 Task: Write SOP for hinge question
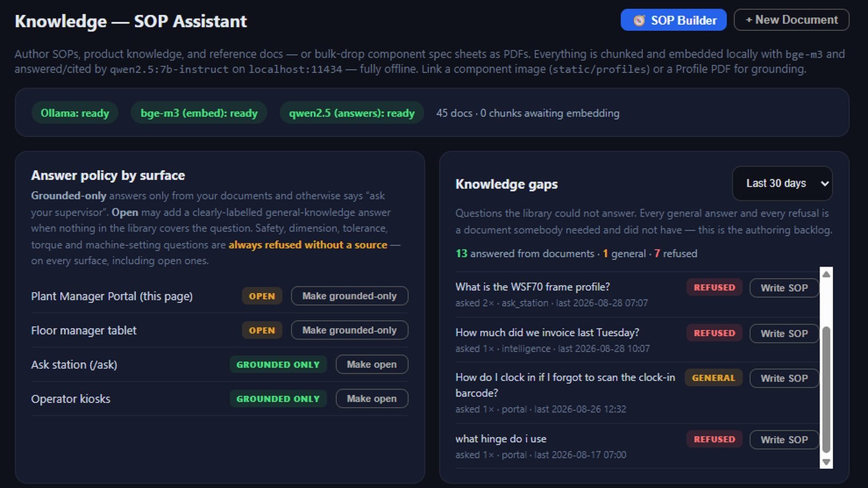[x=784, y=440]
